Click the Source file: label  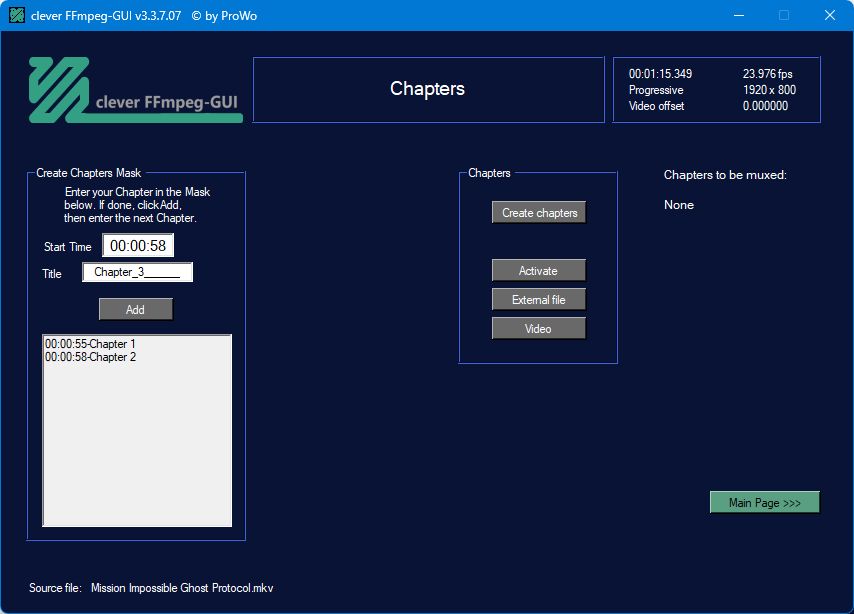pyautogui.click(x=55, y=588)
